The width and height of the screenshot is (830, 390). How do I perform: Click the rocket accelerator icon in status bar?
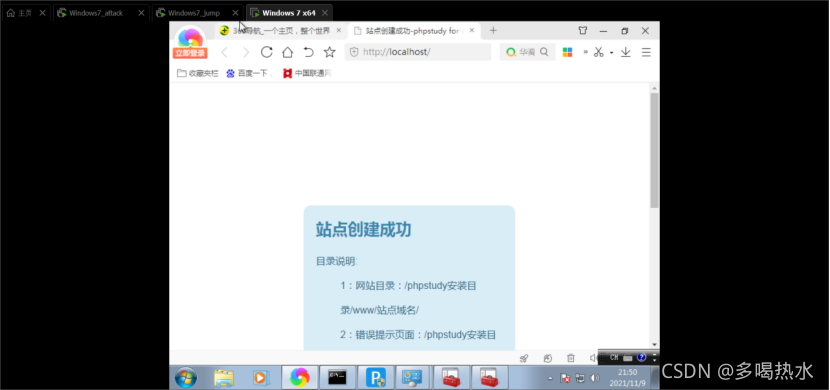coord(524,358)
